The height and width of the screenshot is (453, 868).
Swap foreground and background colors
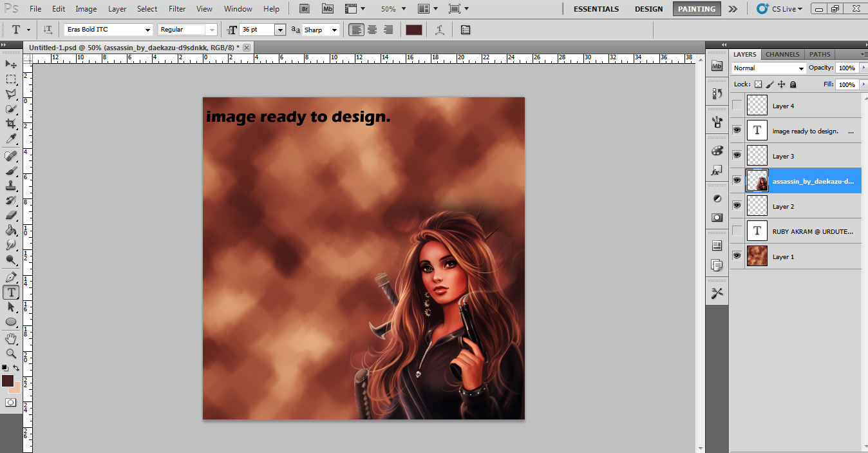[16, 368]
